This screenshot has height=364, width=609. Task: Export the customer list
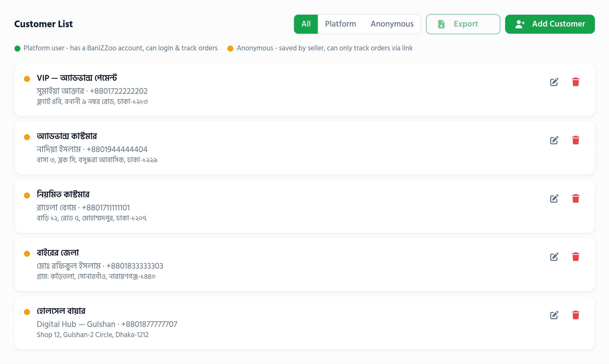[x=463, y=24]
